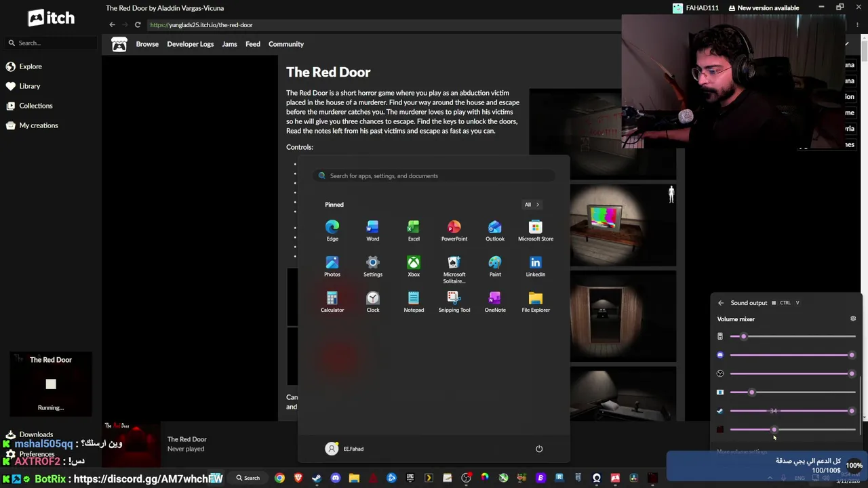
Task: Open FAHAD111 account menu
Action: pyautogui.click(x=696, y=8)
